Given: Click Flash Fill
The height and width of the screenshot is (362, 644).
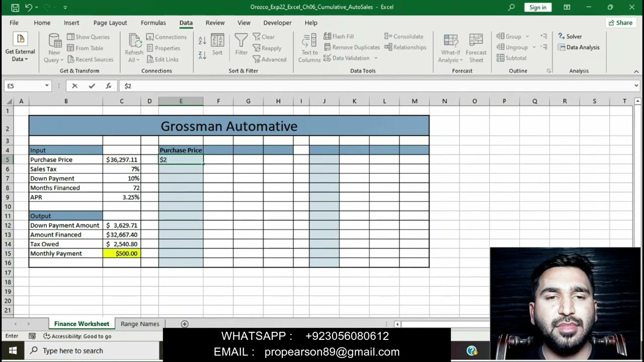Looking at the screenshot, I should pyautogui.click(x=339, y=36).
